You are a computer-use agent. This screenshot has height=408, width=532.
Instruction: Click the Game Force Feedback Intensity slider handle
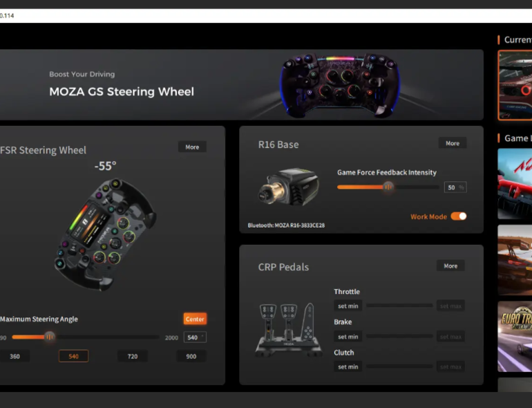click(x=388, y=187)
